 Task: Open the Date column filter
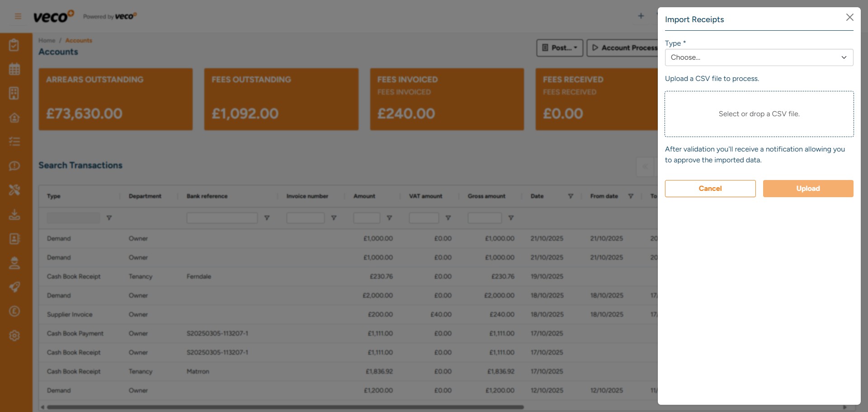[571, 196]
